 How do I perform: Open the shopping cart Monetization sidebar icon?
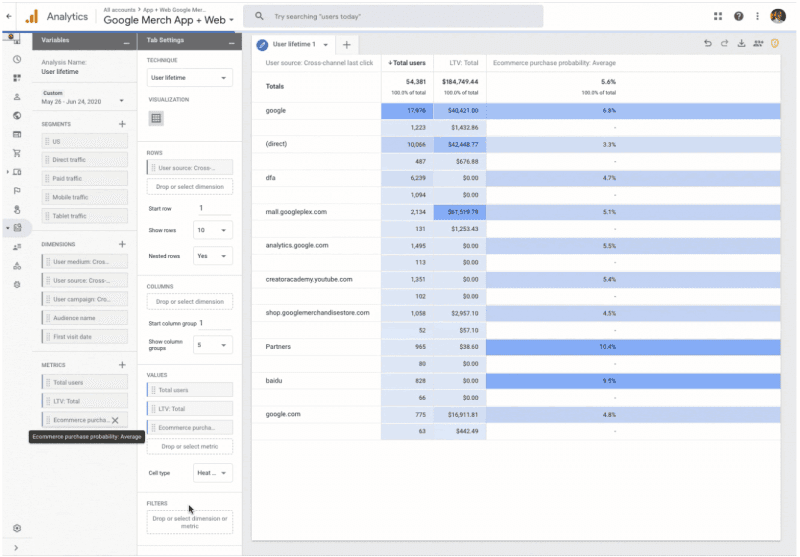(x=17, y=153)
